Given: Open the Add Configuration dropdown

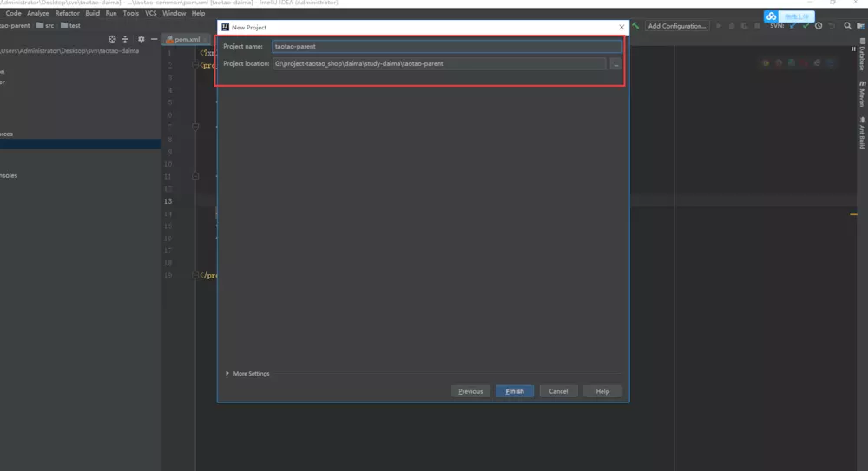Looking at the screenshot, I should pos(676,26).
